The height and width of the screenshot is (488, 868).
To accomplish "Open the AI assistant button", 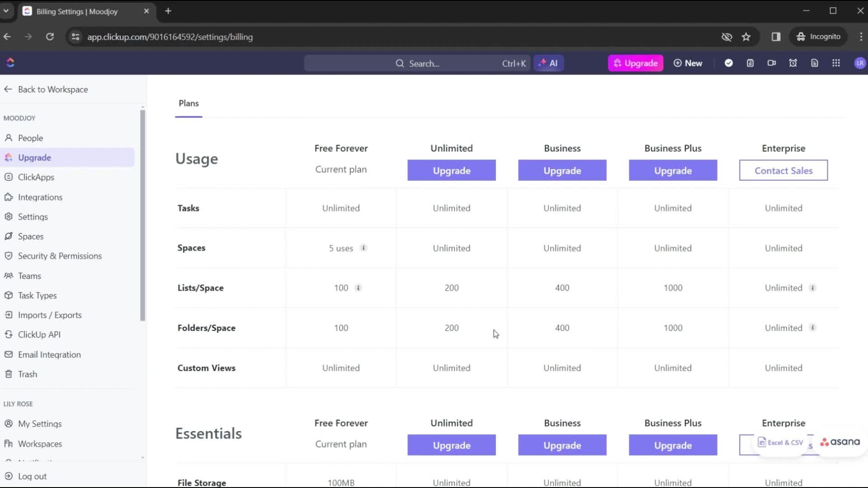I will point(548,63).
